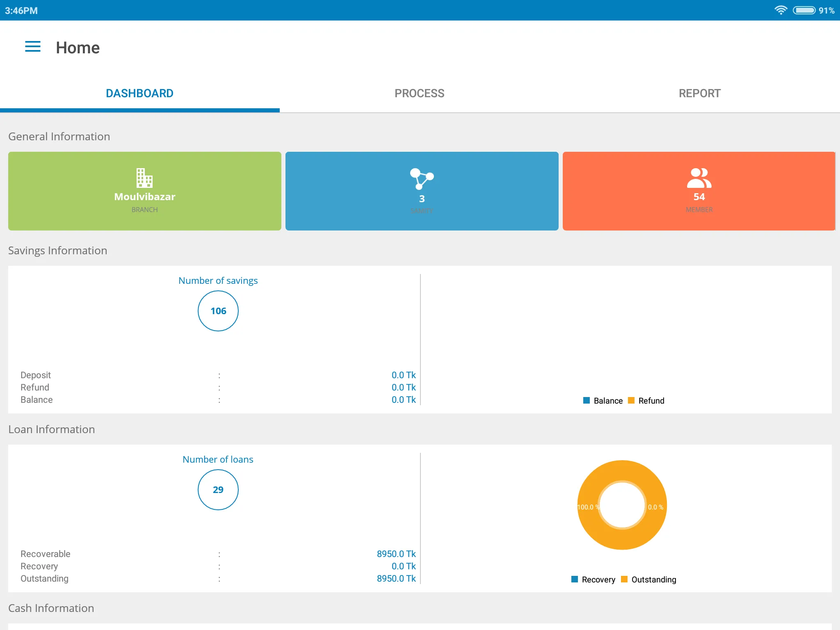
Task: Tap the samity network nodes icon
Action: click(x=422, y=179)
